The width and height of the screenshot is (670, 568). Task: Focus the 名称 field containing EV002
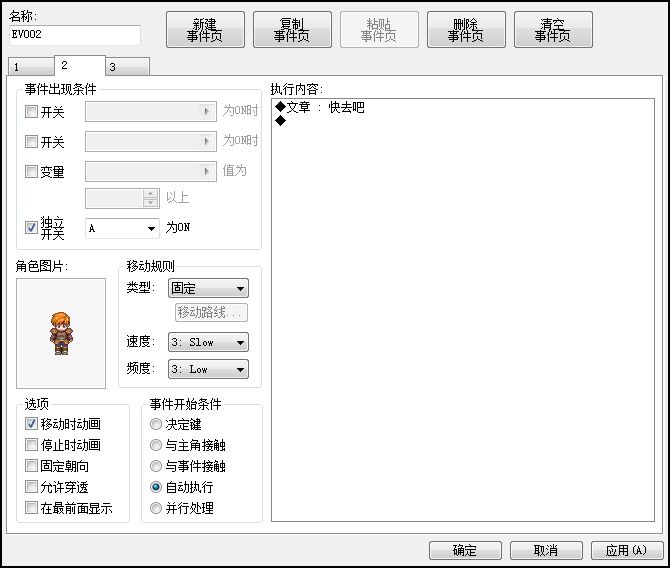(x=75, y=35)
